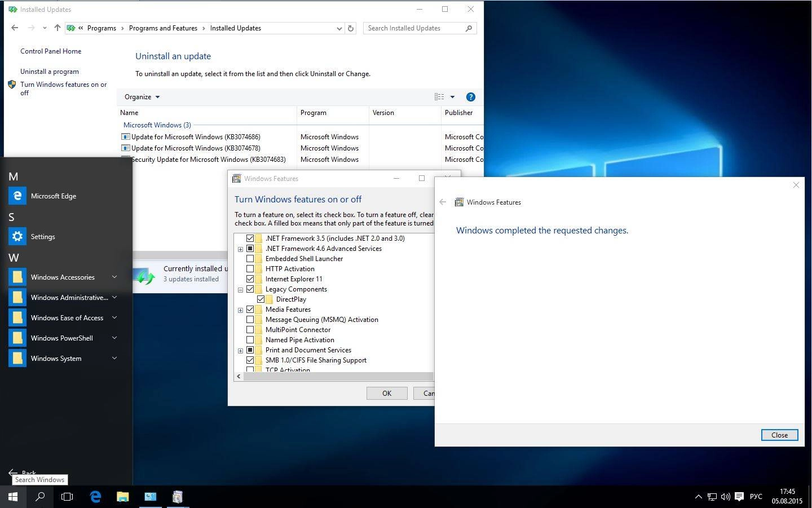Click the search icon in Search Installed Updates
Viewport: 812px width, 508px height.
(469, 28)
